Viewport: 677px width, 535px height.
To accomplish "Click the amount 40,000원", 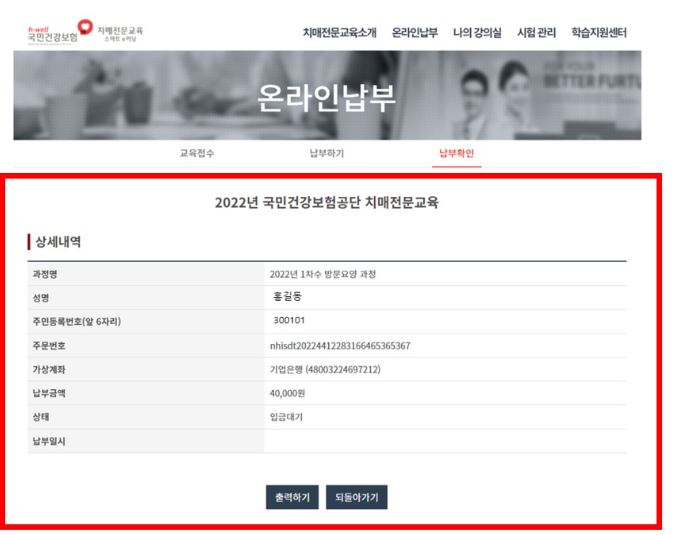I will point(287,393).
